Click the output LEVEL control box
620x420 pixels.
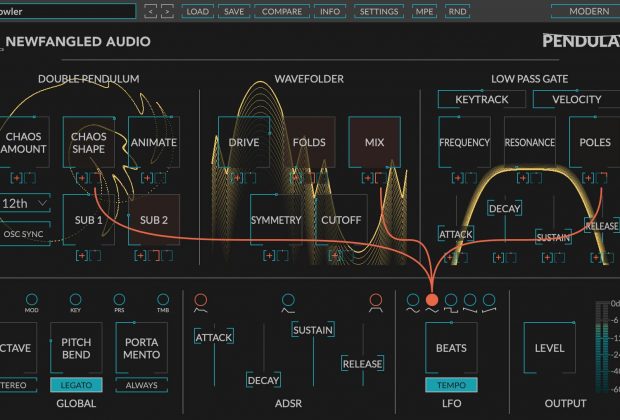pos(549,348)
